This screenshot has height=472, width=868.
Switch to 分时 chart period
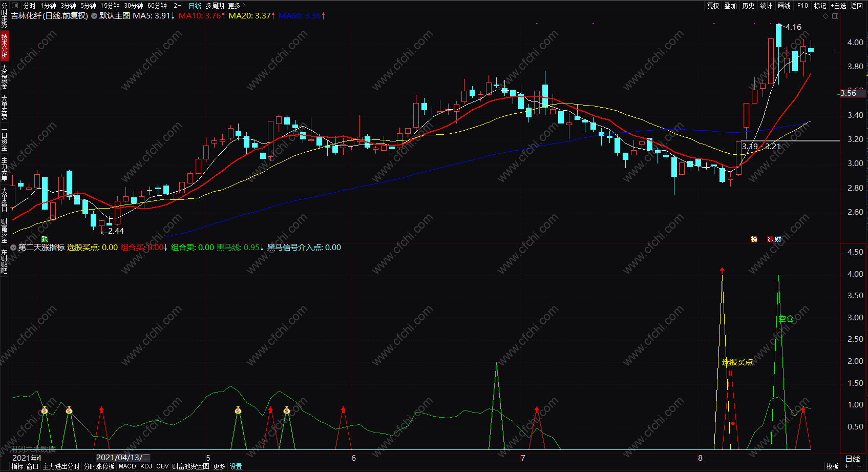(x=30, y=6)
